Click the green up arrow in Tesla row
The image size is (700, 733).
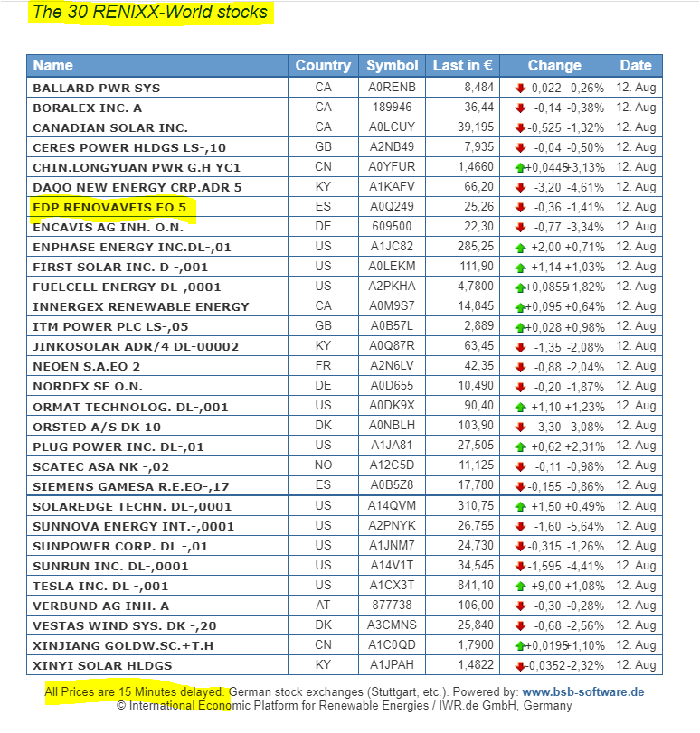click(x=520, y=586)
